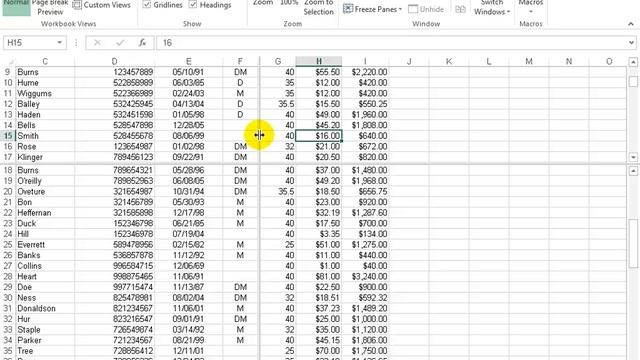640x360 pixels.
Task: Click the Custom Views icon
Action: 77,5
